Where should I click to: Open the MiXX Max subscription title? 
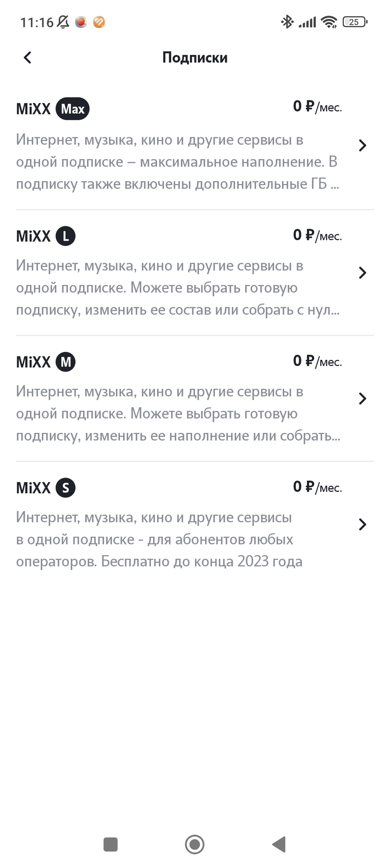[x=33, y=109]
